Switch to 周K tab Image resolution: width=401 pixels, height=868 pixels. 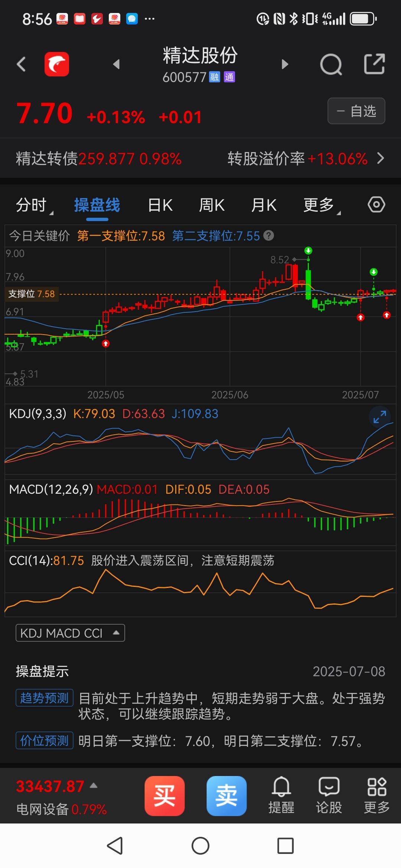pos(212,205)
